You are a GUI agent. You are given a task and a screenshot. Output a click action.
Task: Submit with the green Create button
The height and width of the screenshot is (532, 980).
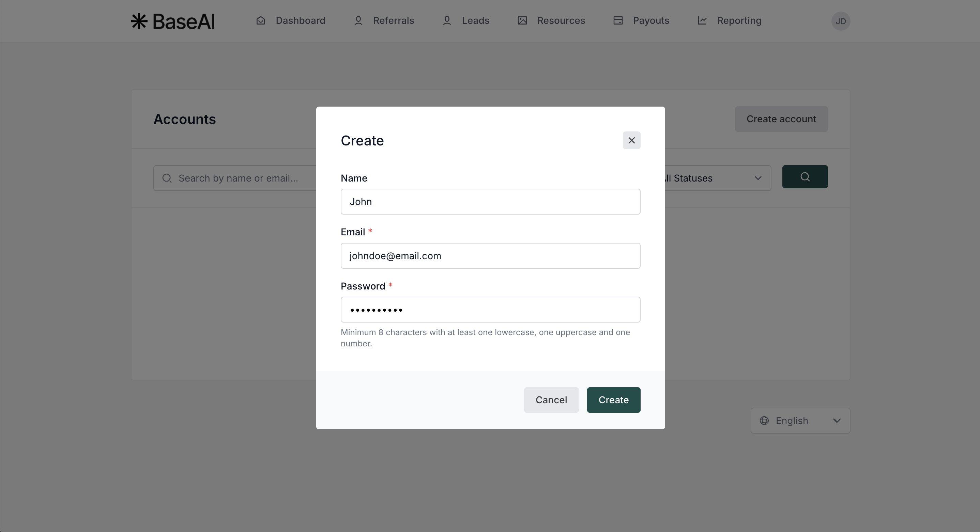[x=613, y=400]
